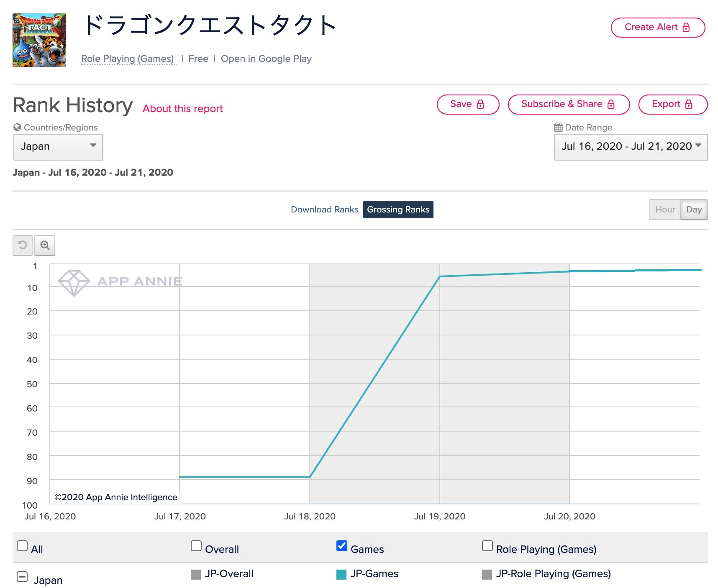This screenshot has height=588, width=718.
Task: Select the Grossing Ranks tab
Action: (398, 210)
